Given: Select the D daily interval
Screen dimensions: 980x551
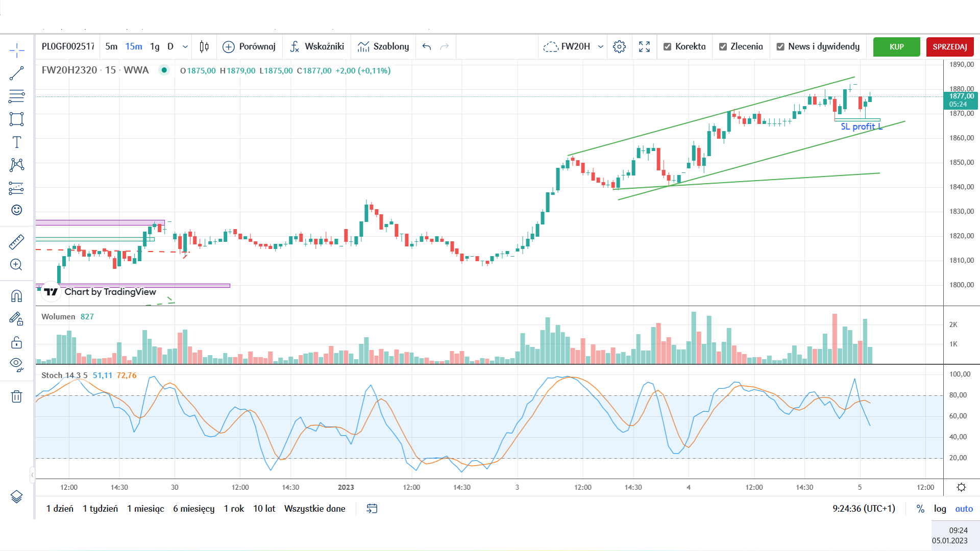Looking at the screenshot, I should pos(170,46).
